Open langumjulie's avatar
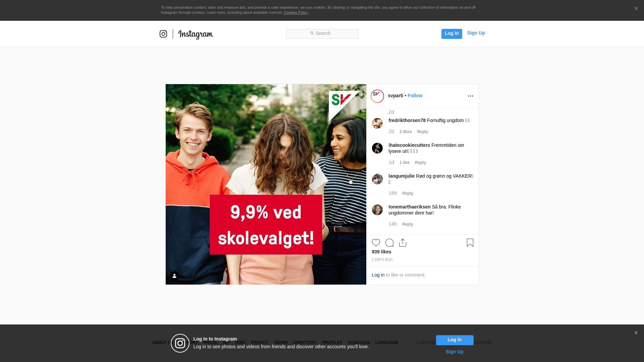This screenshot has height=362, width=644. [x=377, y=179]
